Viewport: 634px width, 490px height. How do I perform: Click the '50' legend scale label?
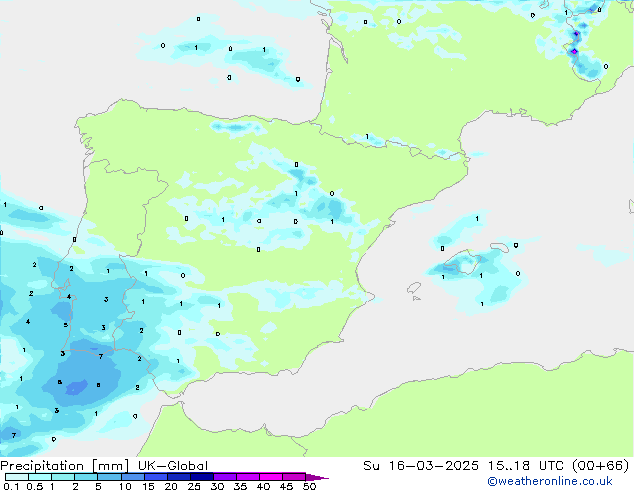[x=309, y=486]
